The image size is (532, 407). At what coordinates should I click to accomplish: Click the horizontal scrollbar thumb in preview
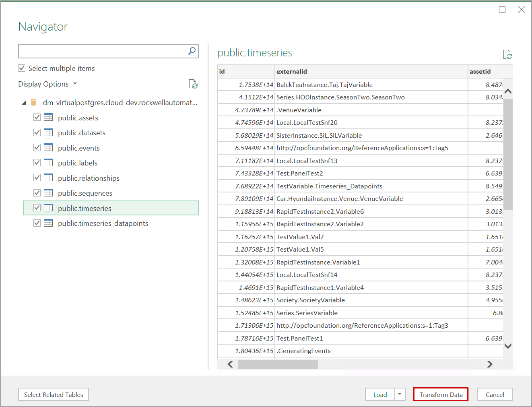pos(278,364)
